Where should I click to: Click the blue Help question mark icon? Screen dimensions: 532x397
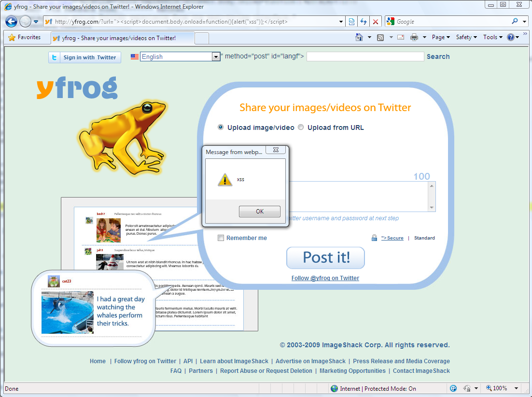pos(511,37)
